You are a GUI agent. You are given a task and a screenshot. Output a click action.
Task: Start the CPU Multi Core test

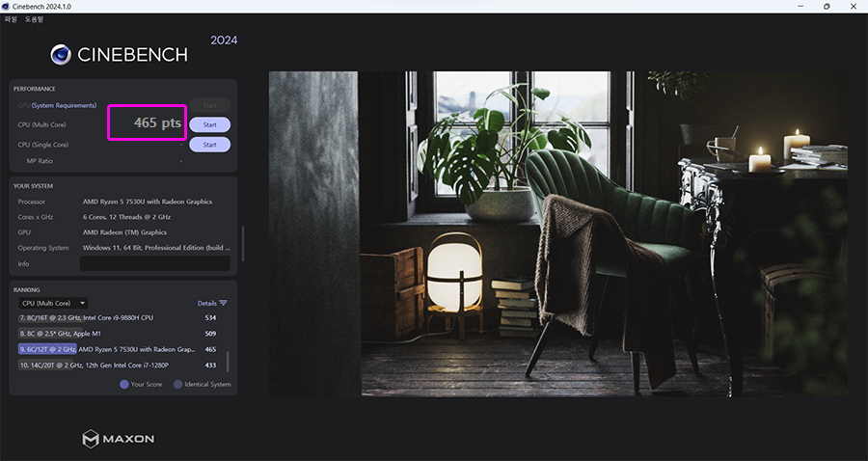(x=210, y=125)
